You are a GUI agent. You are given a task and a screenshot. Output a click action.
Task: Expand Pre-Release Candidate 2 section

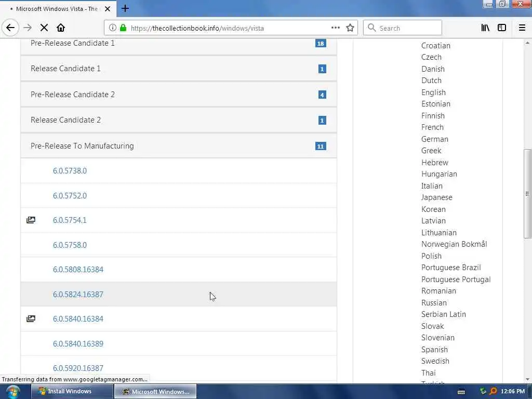tap(179, 95)
